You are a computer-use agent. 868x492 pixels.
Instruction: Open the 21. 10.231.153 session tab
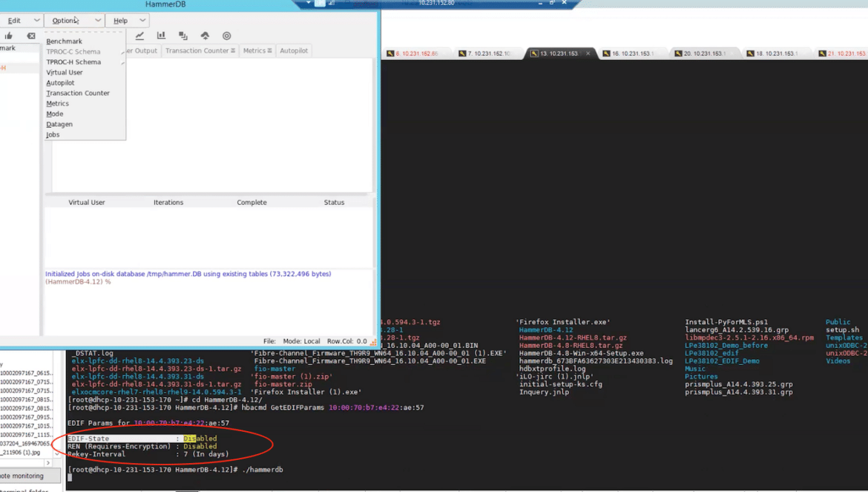pyautogui.click(x=843, y=53)
